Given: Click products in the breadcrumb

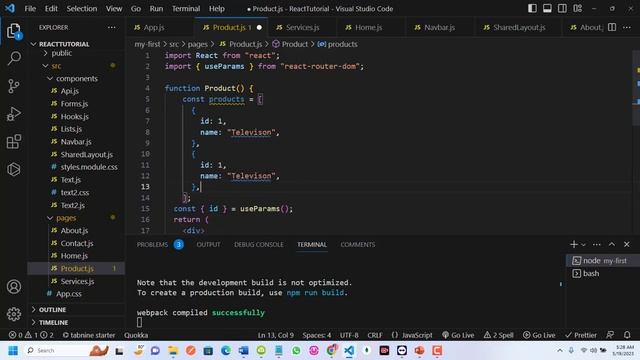Looking at the screenshot, I should click(342, 44).
